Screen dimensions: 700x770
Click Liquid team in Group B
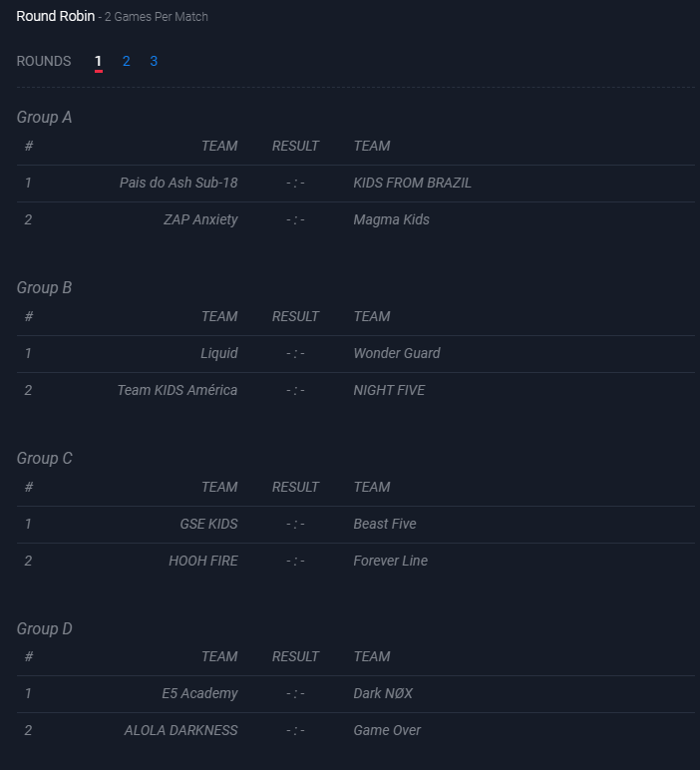pos(219,353)
